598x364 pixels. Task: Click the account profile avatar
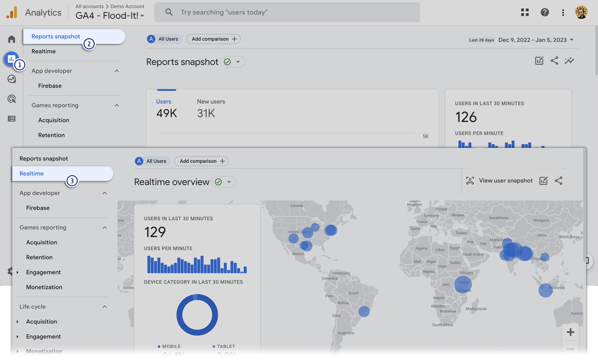(581, 12)
